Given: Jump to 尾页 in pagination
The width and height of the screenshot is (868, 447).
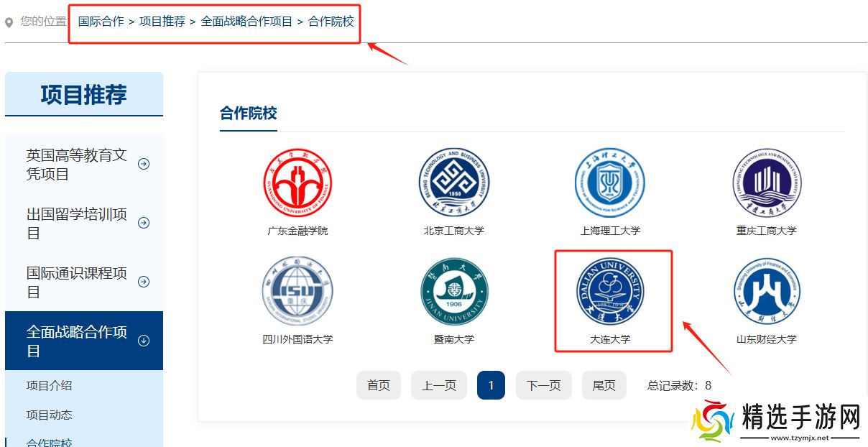Looking at the screenshot, I should [x=604, y=385].
